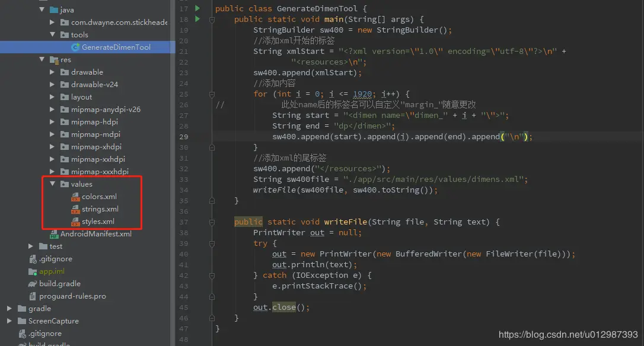
Task: Expand the mipmap-hdpi folder
Action: coord(52,121)
